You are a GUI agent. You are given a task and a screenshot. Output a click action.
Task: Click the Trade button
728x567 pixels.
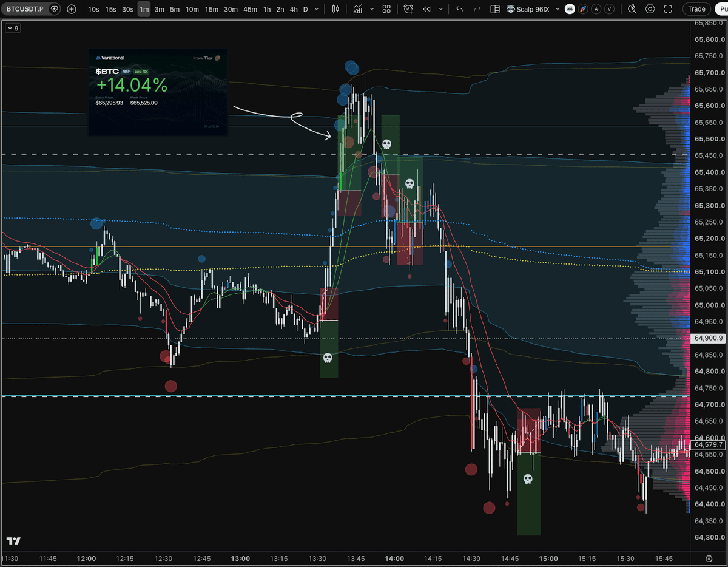tap(696, 9)
